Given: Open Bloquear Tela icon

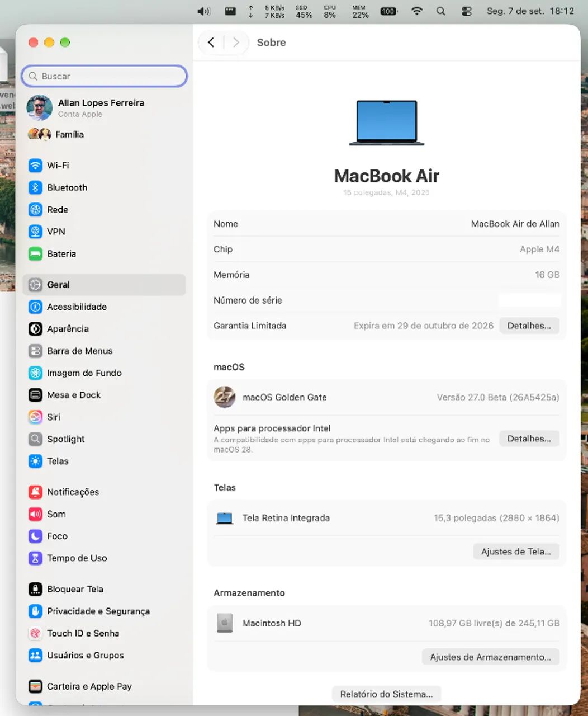Looking at the screenshot, I should pyautogui.click(x=35, y=589).
